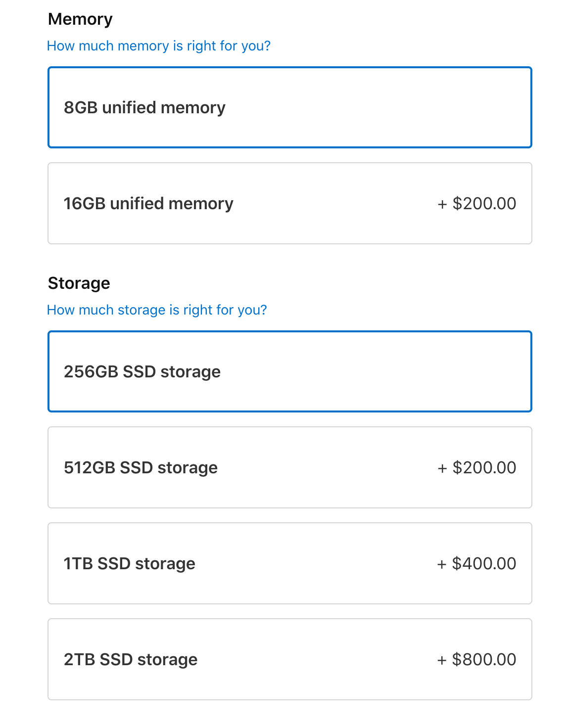This screenshot has height=728, width=567.
Task: Open "How much memory is right for you?" link
Action: click(x=159, y=46)
